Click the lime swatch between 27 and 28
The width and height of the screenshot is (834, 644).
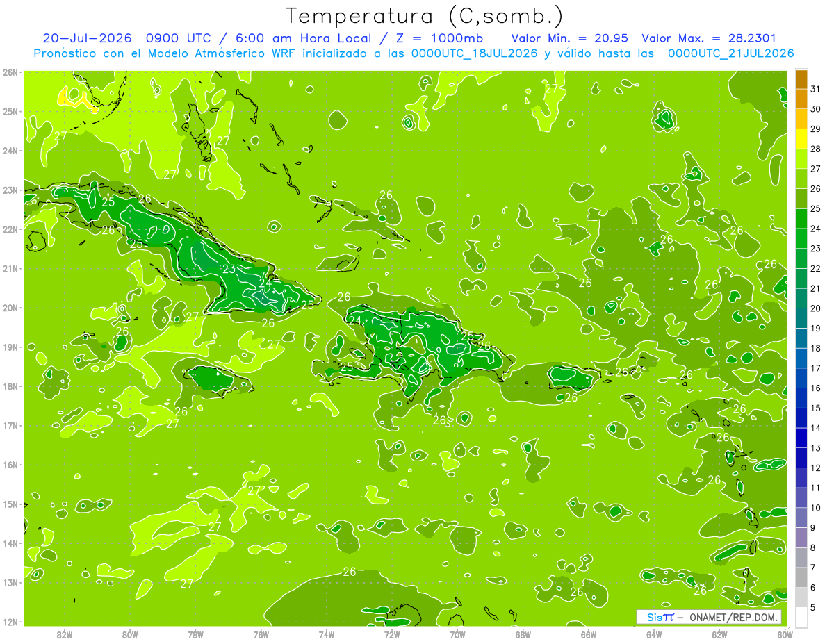[x=801, y=158]
